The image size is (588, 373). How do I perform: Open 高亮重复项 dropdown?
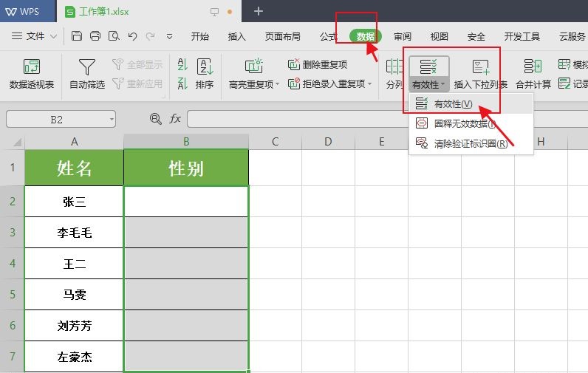[254, 74]
